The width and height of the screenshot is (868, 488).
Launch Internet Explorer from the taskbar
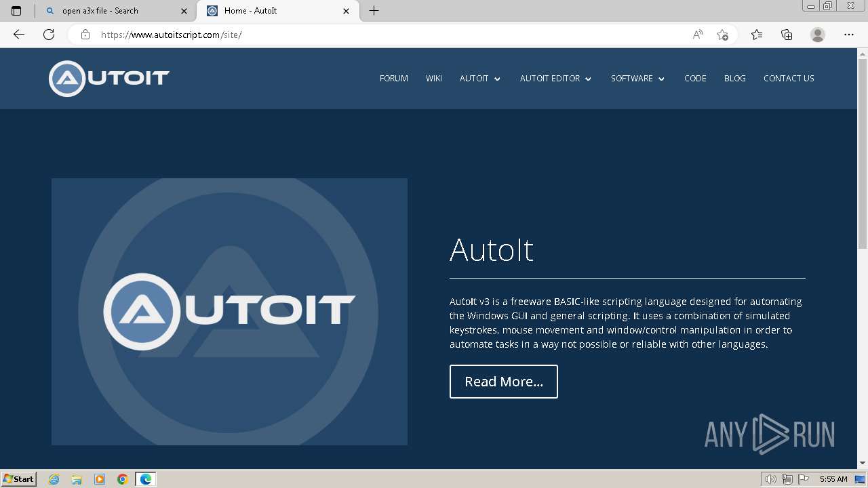point(54,479)
